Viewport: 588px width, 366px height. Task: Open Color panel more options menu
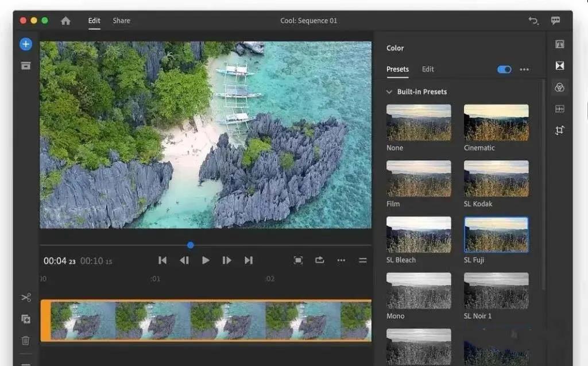pyautogui.click(x=524, y=70)
